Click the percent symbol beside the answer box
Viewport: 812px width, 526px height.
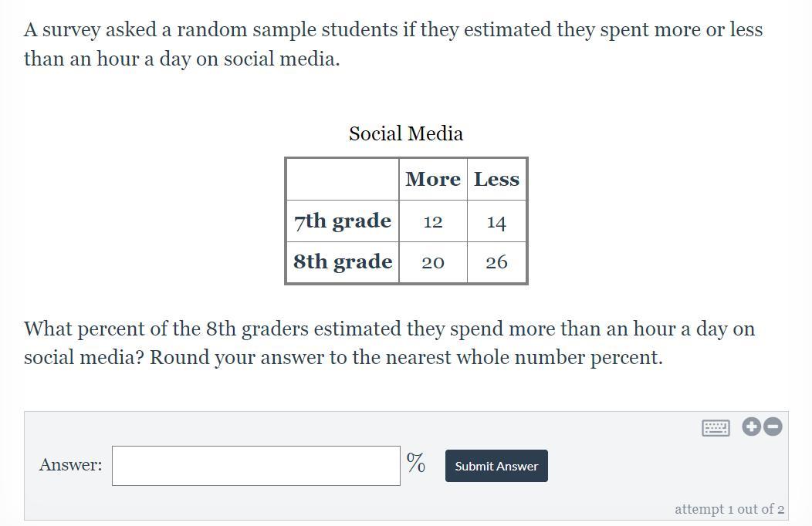click(x=416, y=463)
